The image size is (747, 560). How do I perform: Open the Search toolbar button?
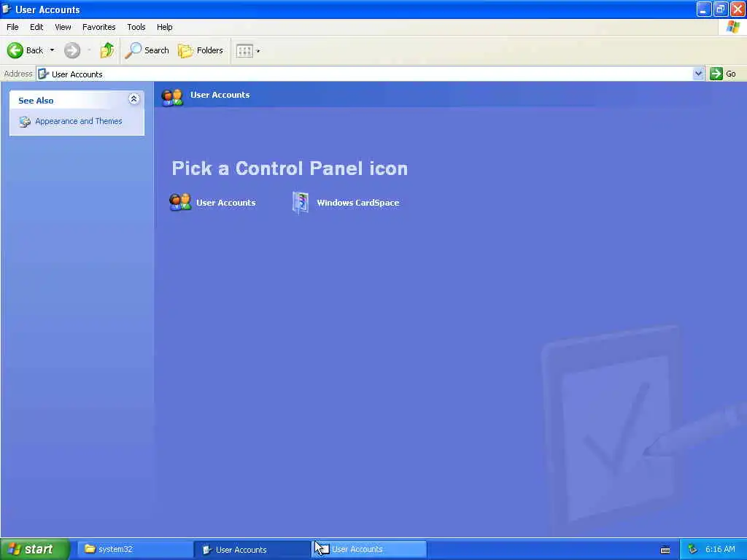coord(147,50)
